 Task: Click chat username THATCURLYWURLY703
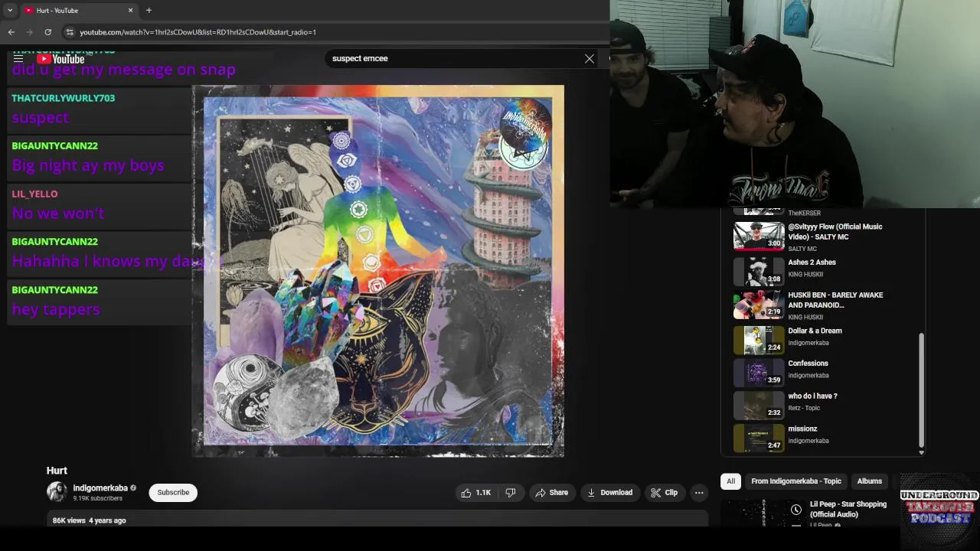coord(63,98)
